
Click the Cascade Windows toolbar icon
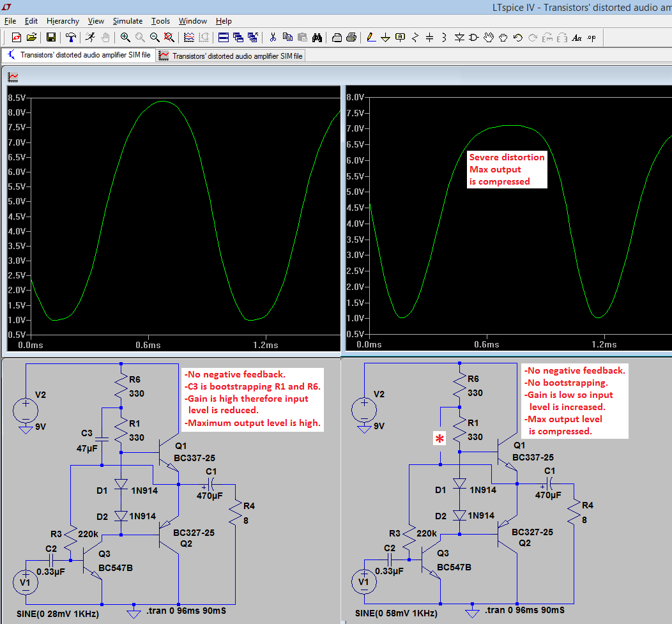(x=238, y=38)
